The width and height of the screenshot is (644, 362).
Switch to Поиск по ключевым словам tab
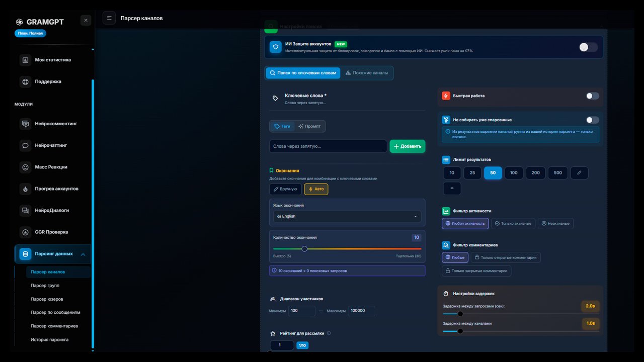[303, 73]
